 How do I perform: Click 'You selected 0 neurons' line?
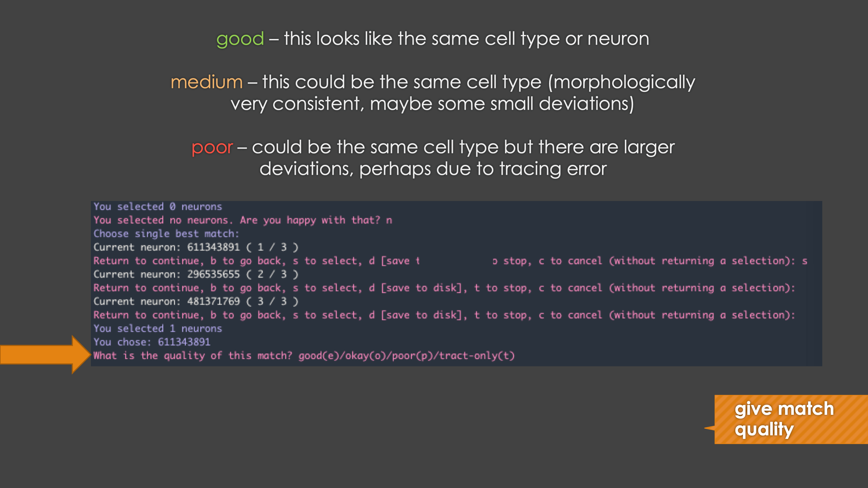[x=158, y=207]
